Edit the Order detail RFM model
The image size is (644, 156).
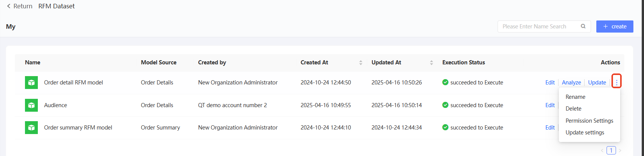click(550, 83)
